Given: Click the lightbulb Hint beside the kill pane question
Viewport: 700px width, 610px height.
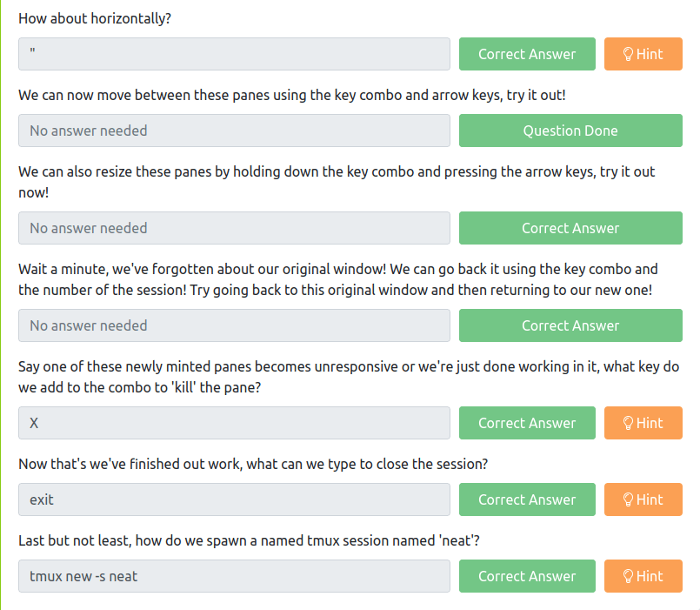Looking at the screenshot, I should pyautogui.click(x=643, y=423).
